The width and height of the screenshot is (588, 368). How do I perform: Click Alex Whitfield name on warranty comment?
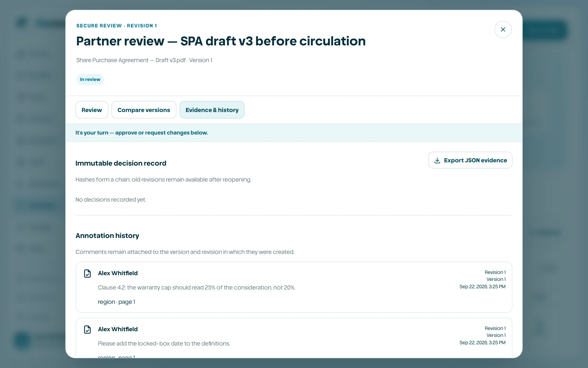118,273
